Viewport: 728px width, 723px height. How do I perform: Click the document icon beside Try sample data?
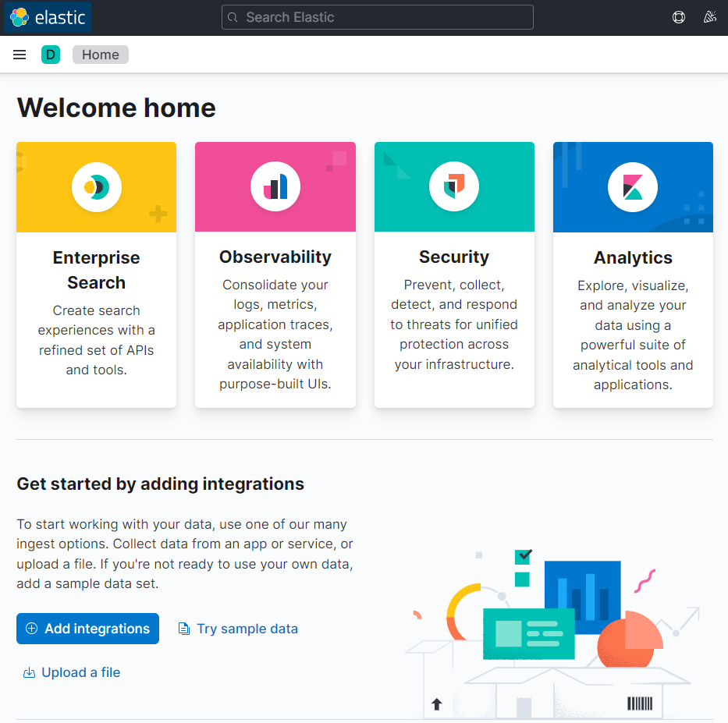(184, 629)
